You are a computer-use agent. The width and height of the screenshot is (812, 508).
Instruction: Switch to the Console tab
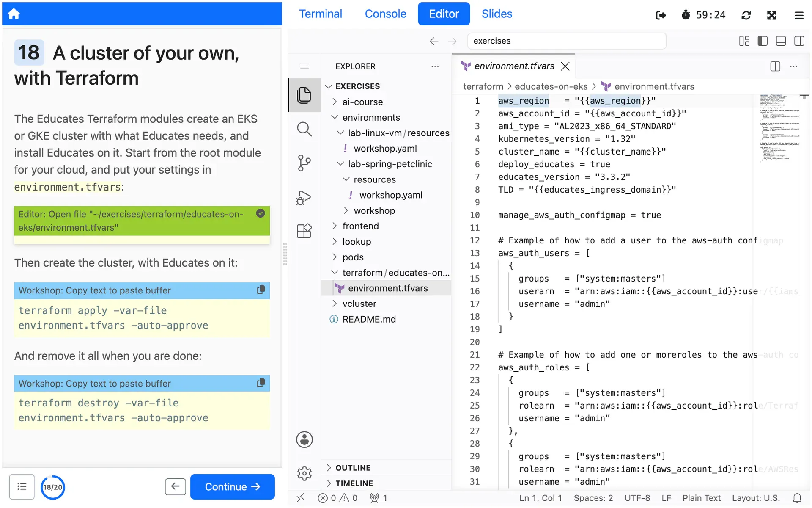tap(385, 14)
